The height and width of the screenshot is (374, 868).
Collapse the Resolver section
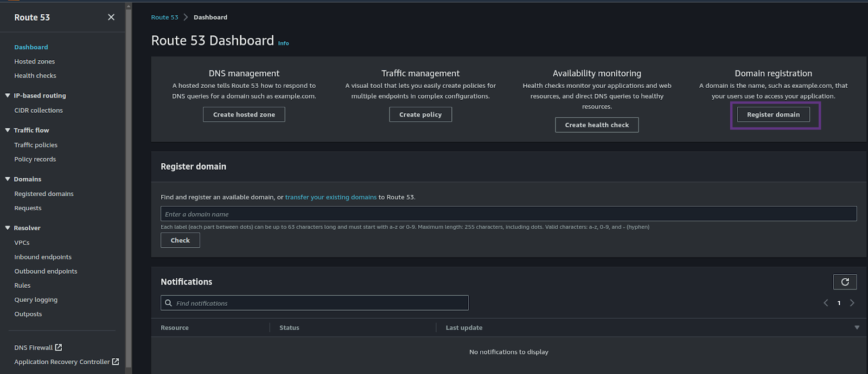pos(8,228)
